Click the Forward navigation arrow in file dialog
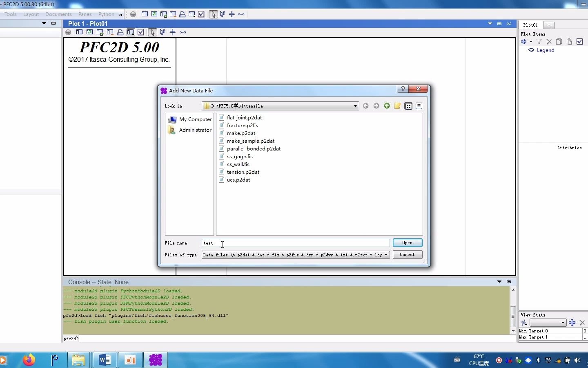 pos(376,106)
